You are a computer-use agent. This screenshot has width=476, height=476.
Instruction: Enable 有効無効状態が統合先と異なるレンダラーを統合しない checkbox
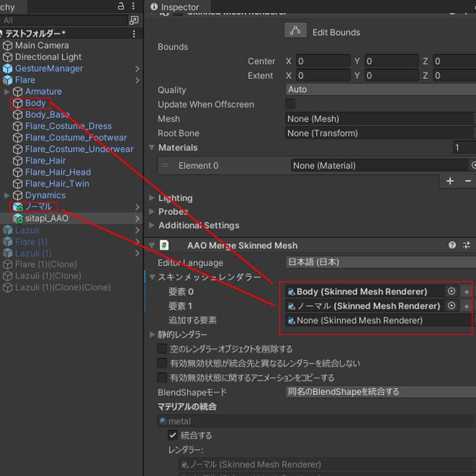click(x=162, y=363)
